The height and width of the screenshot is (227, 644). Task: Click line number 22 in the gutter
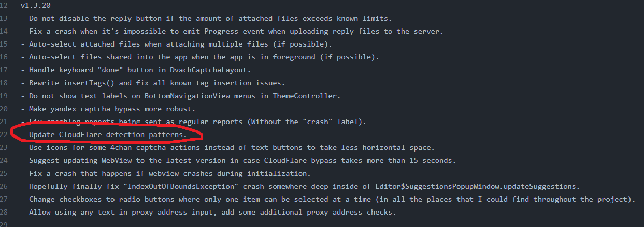tap(4, 134)
